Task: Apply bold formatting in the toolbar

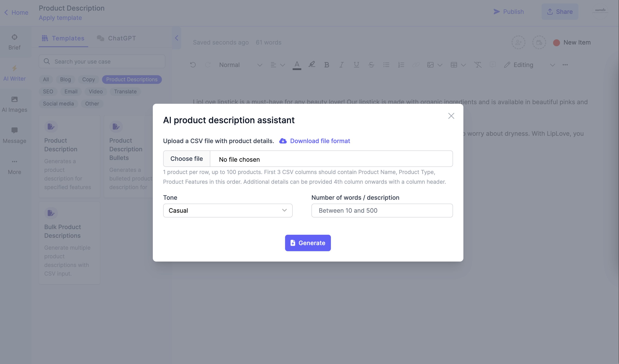Action: pyautogui.click(x=327, y=65)
